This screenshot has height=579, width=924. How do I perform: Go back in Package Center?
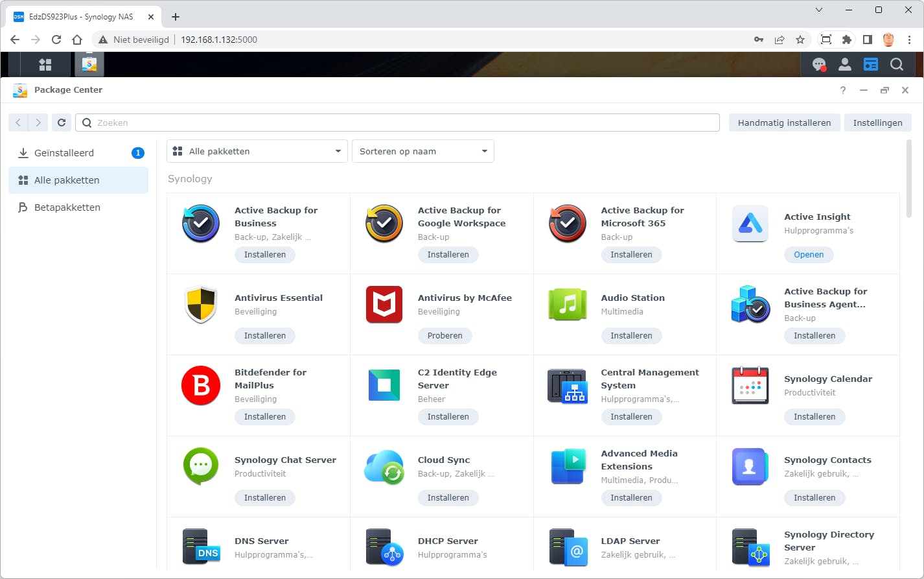tap(18, 123)
